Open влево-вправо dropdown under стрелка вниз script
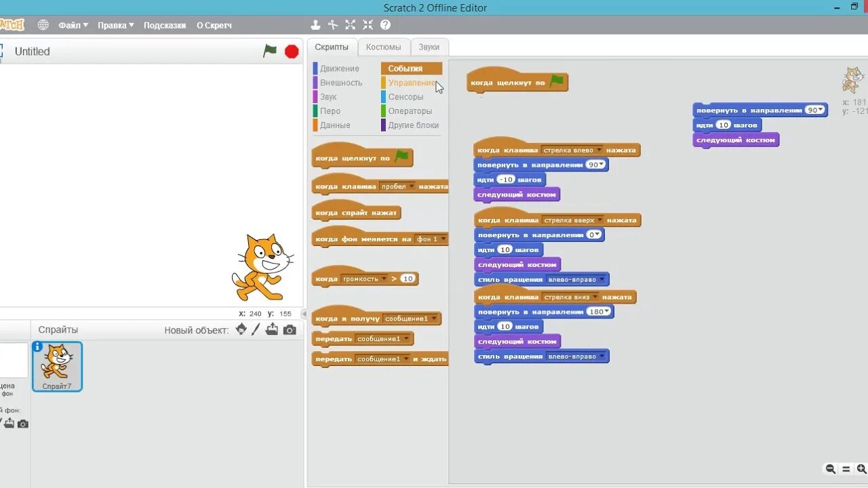This screenshot has width=868, height=488. coord(576,357)
